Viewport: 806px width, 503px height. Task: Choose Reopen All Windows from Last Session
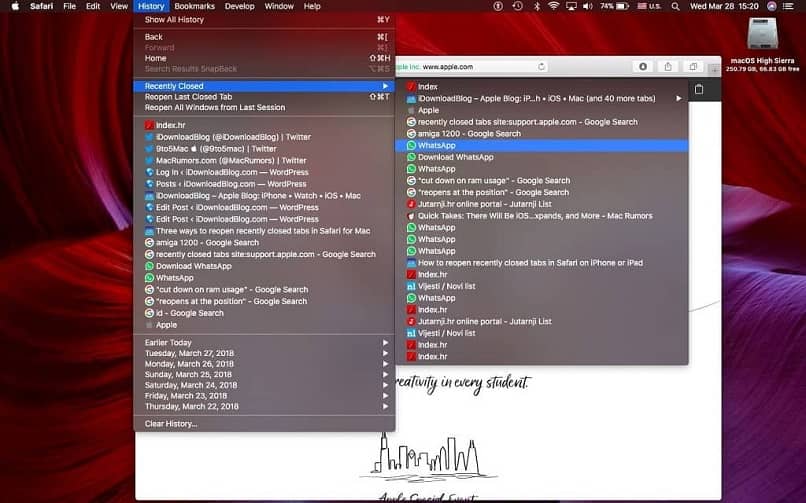[264, 107]
